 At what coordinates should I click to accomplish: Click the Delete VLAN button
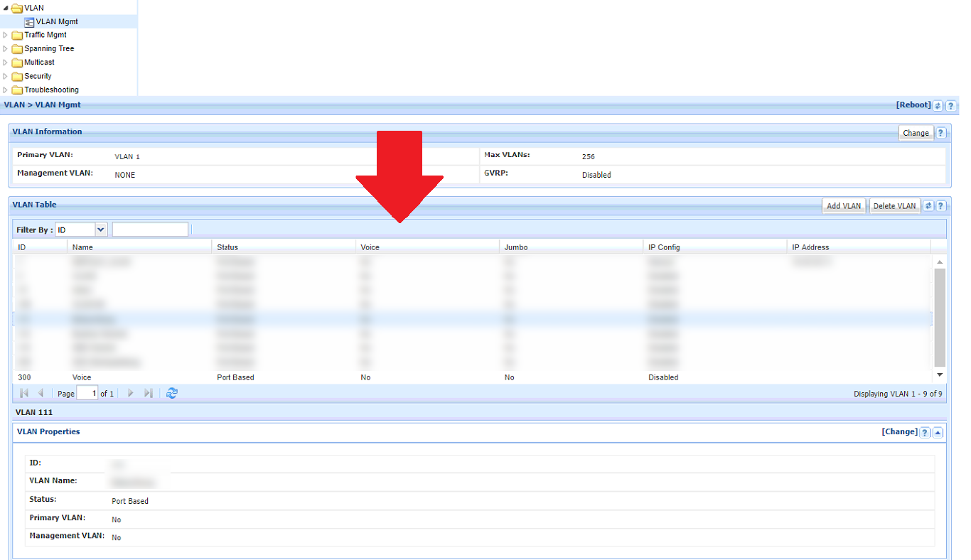pos(894,206)
